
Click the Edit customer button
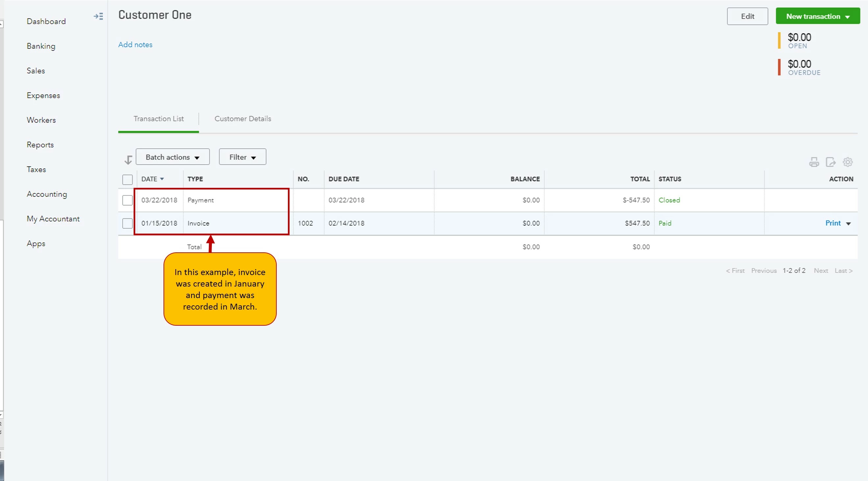click(747, 16)
